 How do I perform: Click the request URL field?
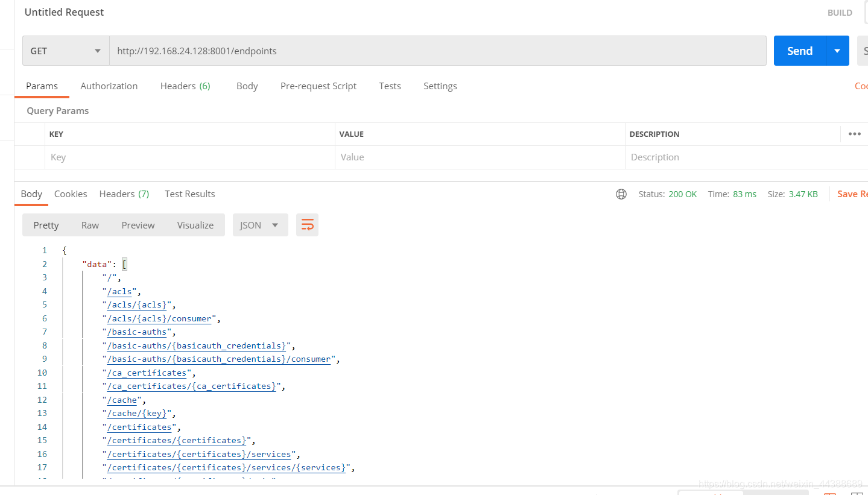pyautogui.click(x=437, y=51)
